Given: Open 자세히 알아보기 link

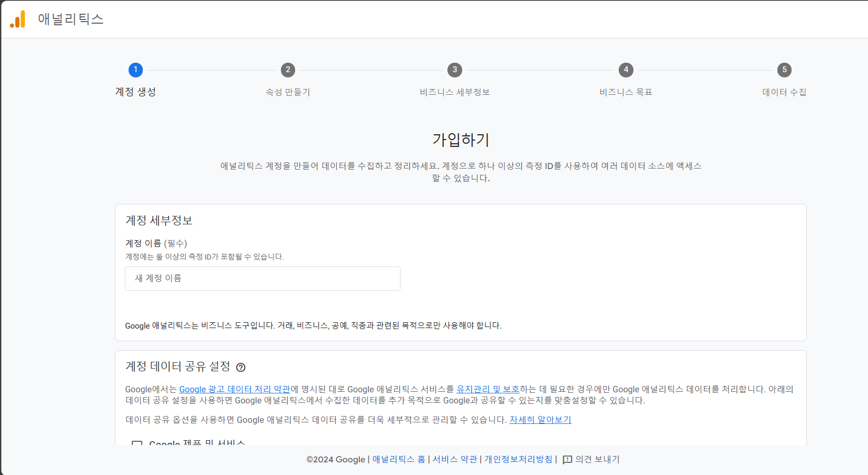Looking at the screenshot, I should 540,420.
